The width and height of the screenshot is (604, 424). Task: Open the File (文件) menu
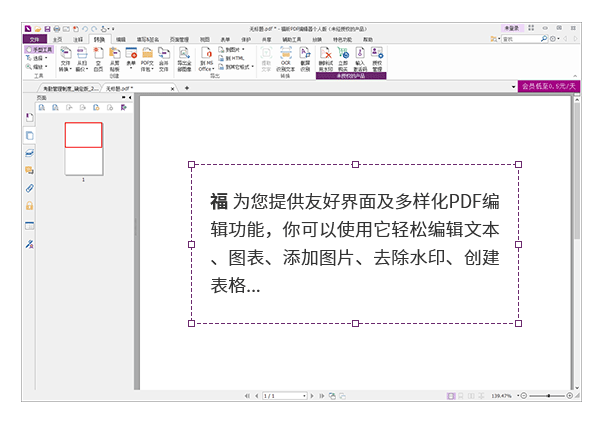pos(33,38)
